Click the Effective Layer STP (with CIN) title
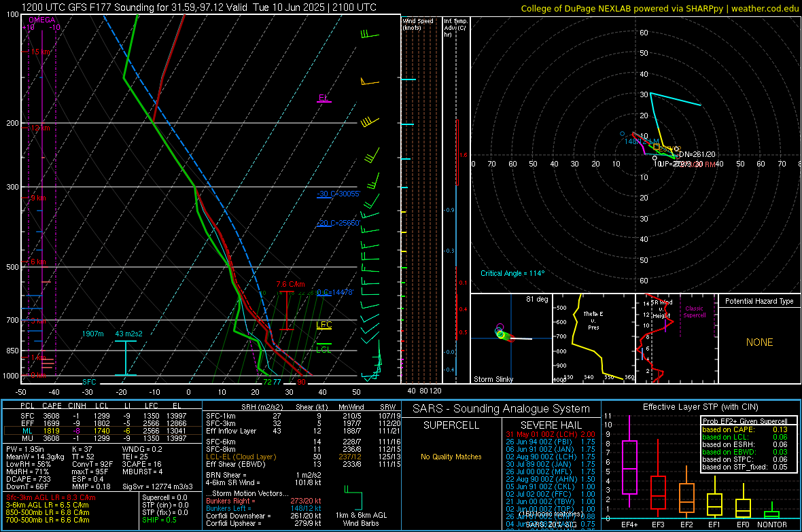 pos(701,407)
